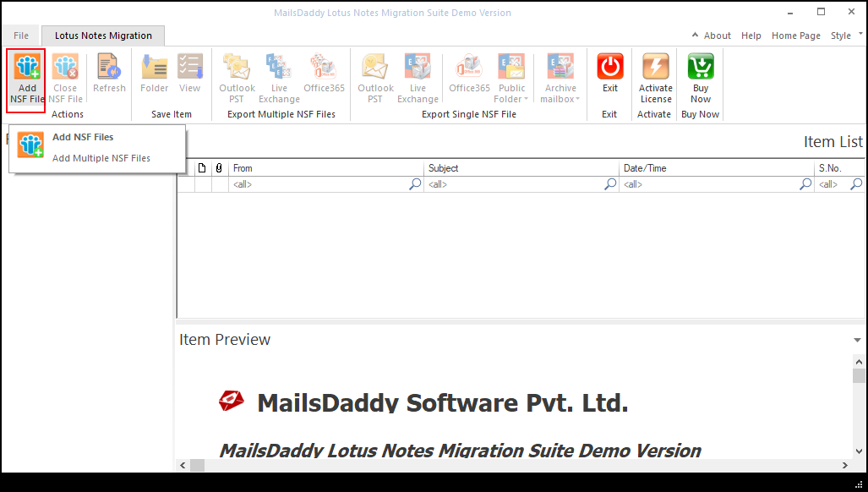Open the About menu item
This screenshot has height=492, width=868.
(x=717, y=36)
